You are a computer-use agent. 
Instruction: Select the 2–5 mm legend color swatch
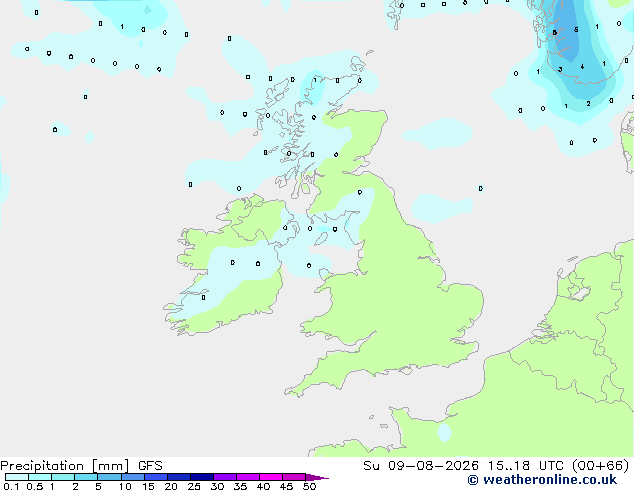(86, 477)
